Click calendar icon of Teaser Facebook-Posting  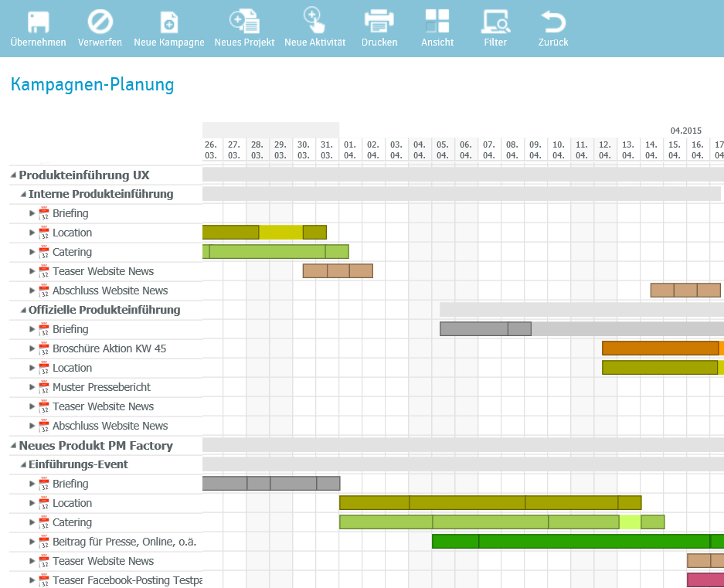(x=44, y=580)
